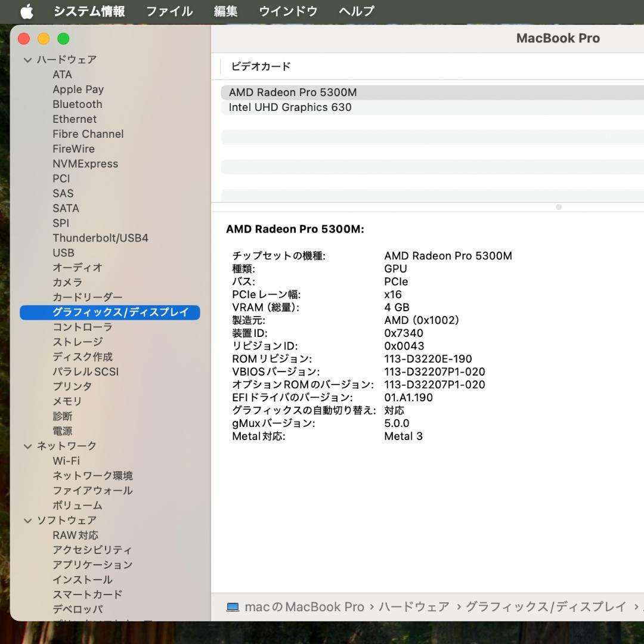
Task: Collapse the ハードウェア section in the sidebar
Action: point(27,60)
